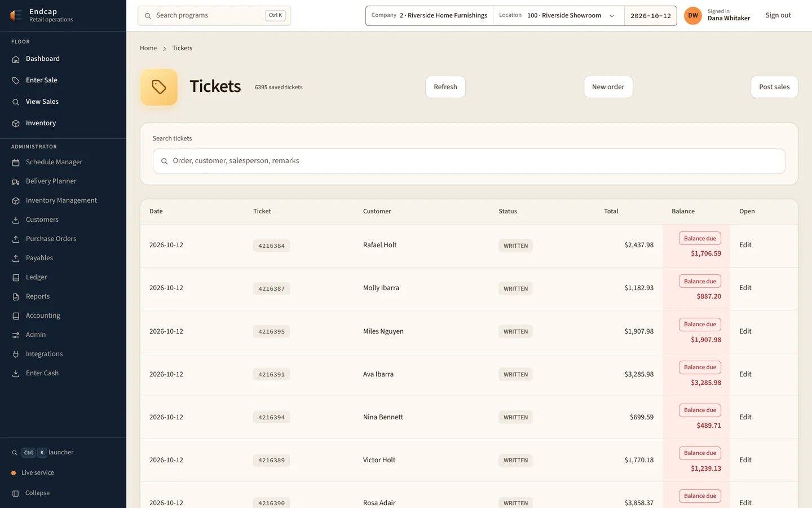The image size is (812, 508).
Task: Click the View Sales magnifier icon
Action: pos(16,102)
